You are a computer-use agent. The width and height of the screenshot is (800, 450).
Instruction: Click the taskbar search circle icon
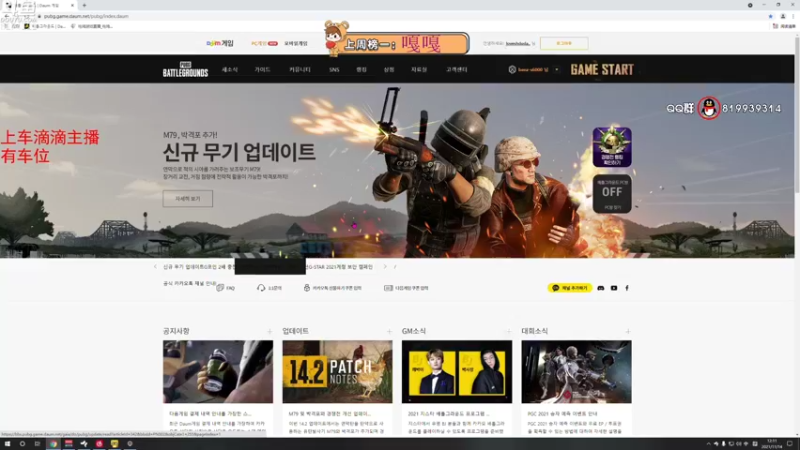pyautogui.click(x=22, y=444)
